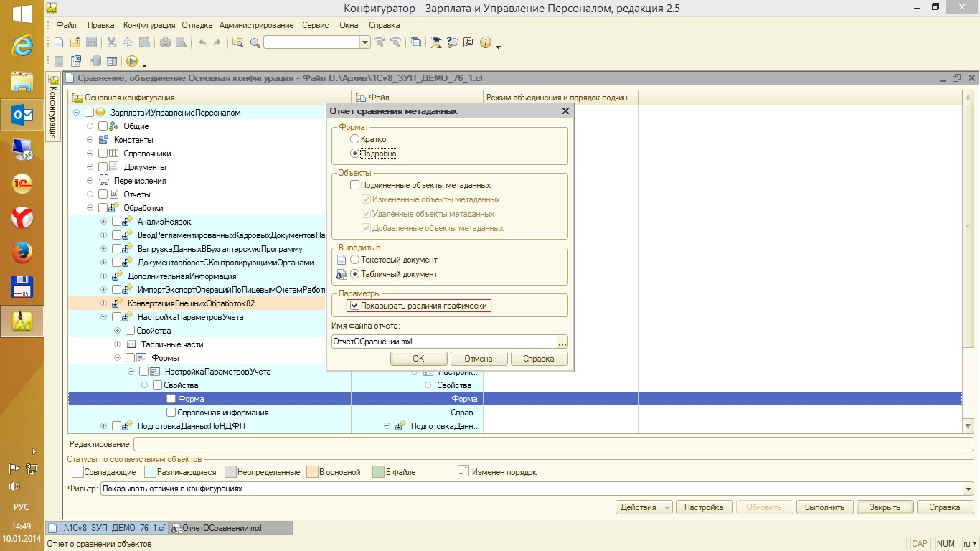Open Internet Explorer from taskbar
980x551 pixels.
[22, 45]
